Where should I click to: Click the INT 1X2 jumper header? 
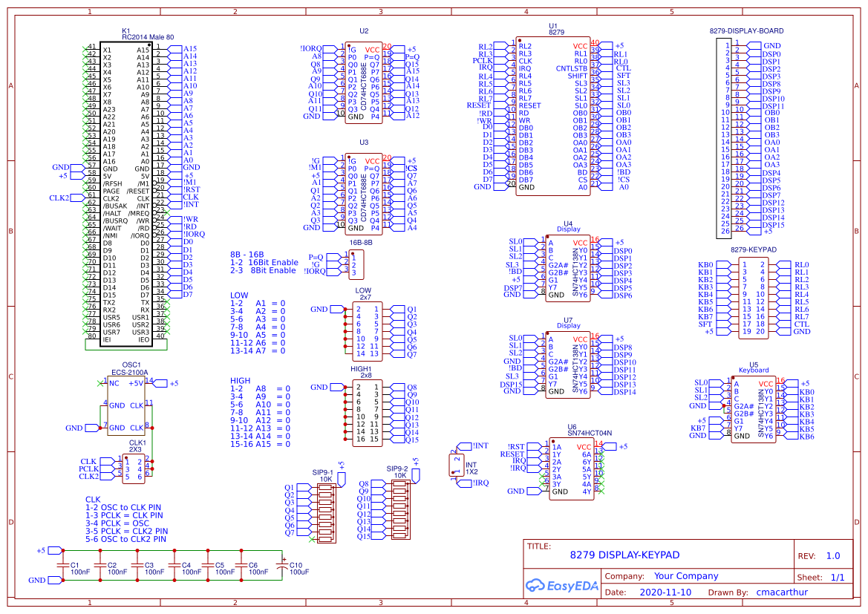(x=457, y=464)
